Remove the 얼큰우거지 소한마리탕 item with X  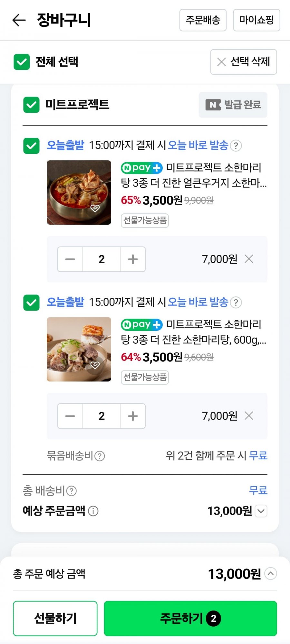coord(249,259)
